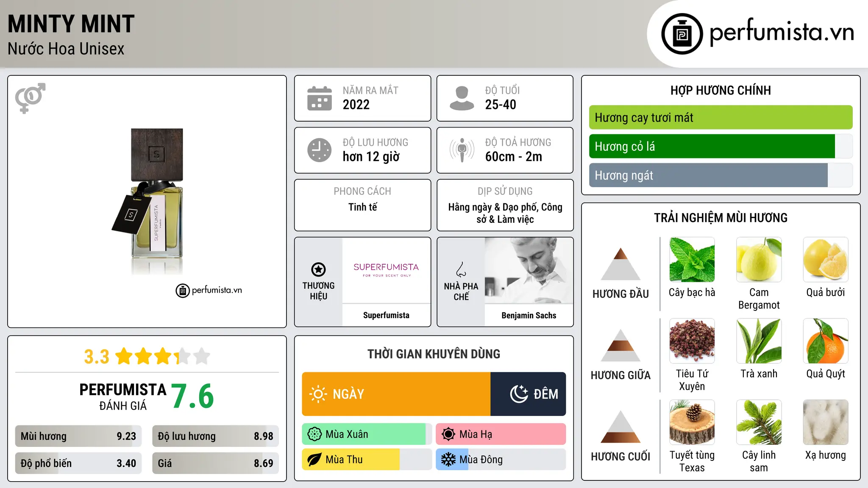Click the Hương cỏ lá accord bar
The image size is (868, 488).
coord(721,146)
